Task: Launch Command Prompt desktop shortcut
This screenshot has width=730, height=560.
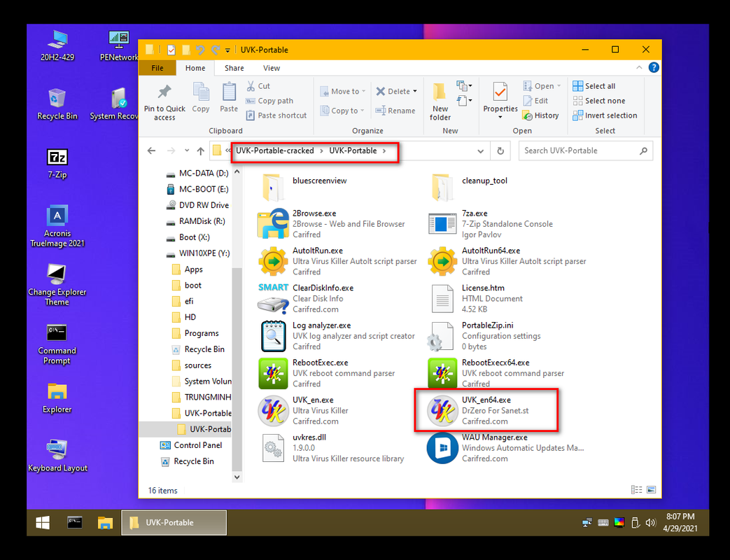Action: click(57, 344)
